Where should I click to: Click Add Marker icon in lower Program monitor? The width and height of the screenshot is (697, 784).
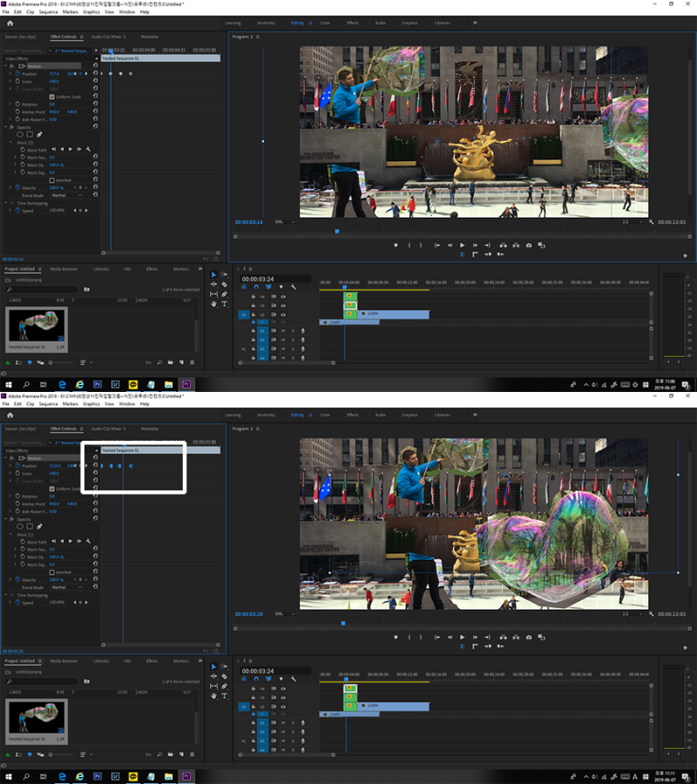pyautogui.click(x=396, y=637)
